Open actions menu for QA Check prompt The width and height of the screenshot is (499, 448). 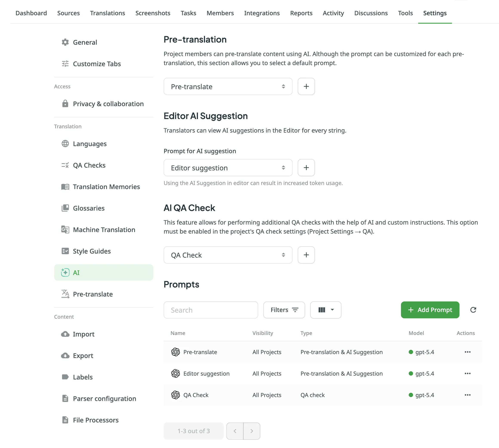(467, 395)
